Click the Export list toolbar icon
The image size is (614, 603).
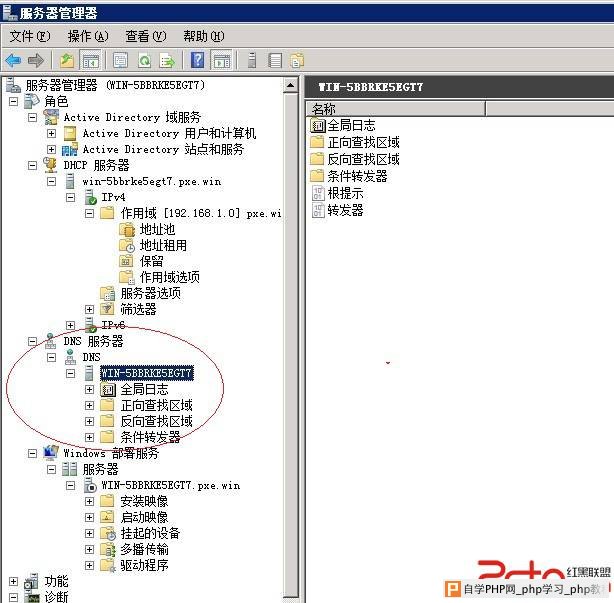coord(167,61)
